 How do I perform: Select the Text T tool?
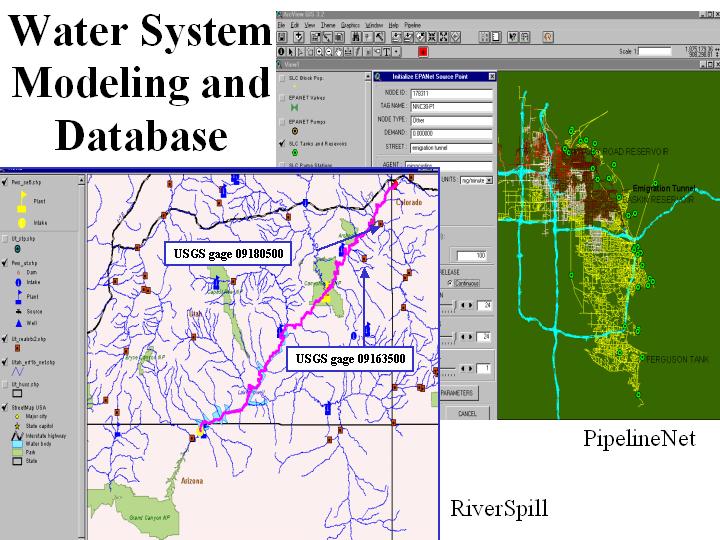point(387,52)
